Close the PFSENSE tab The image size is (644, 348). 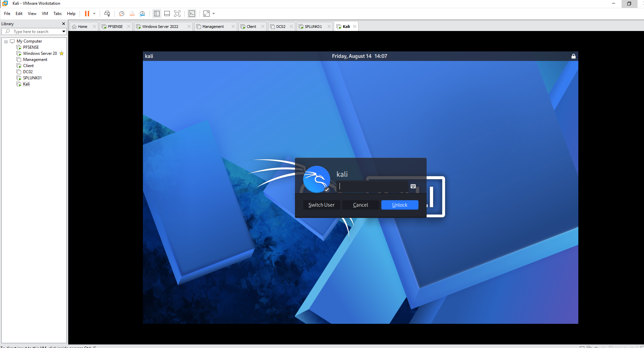[129, 27]
